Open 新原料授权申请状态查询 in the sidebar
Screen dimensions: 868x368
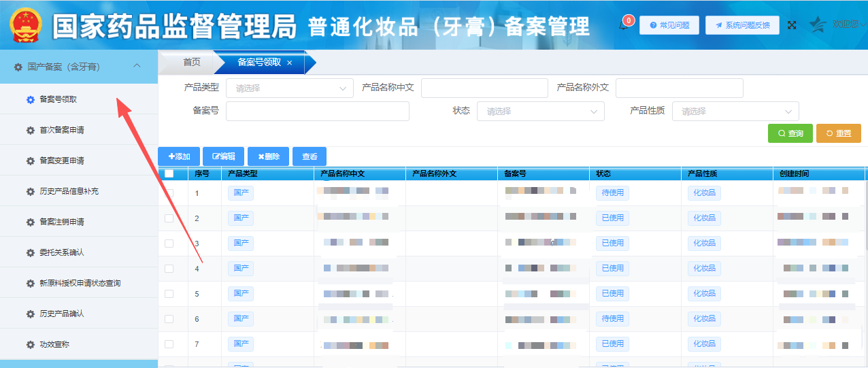tap(79, 283)
